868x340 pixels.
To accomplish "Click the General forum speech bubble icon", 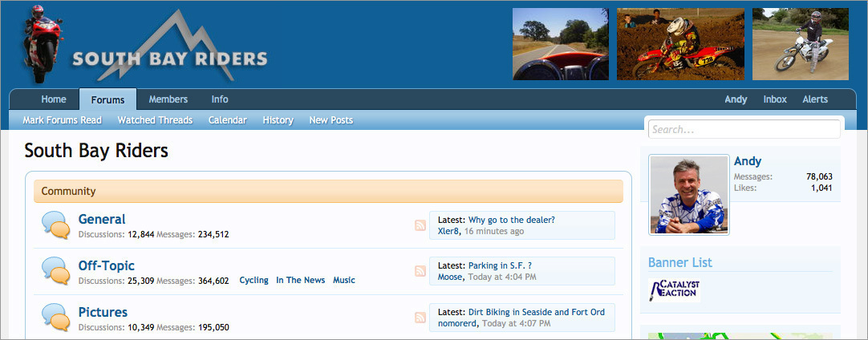I will 56,225.
